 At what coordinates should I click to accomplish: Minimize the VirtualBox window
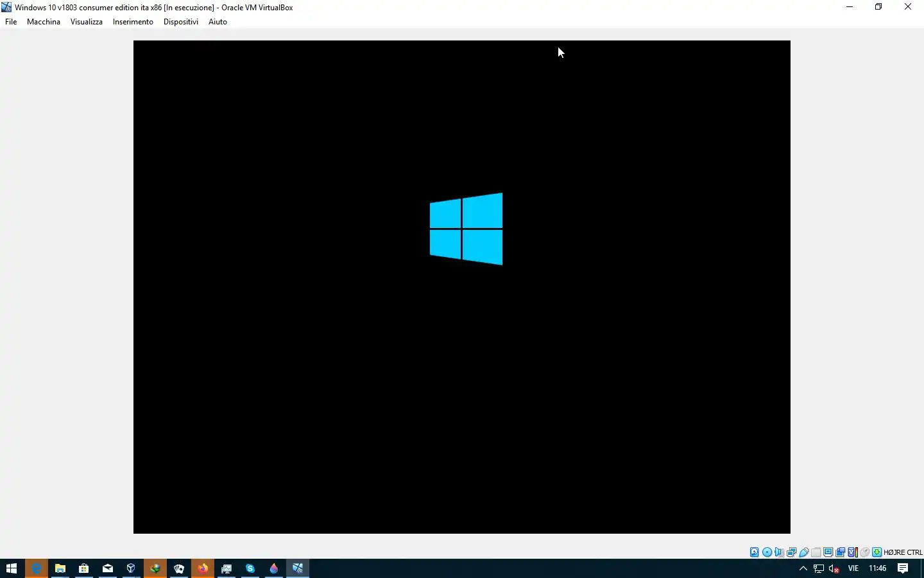point(850,7)
